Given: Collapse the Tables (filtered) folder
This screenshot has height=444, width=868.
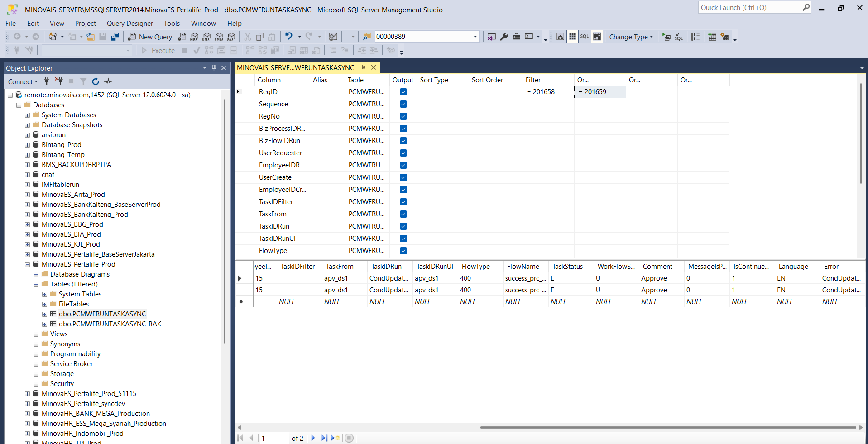Looking at the screenshot, I should (36, 284).
